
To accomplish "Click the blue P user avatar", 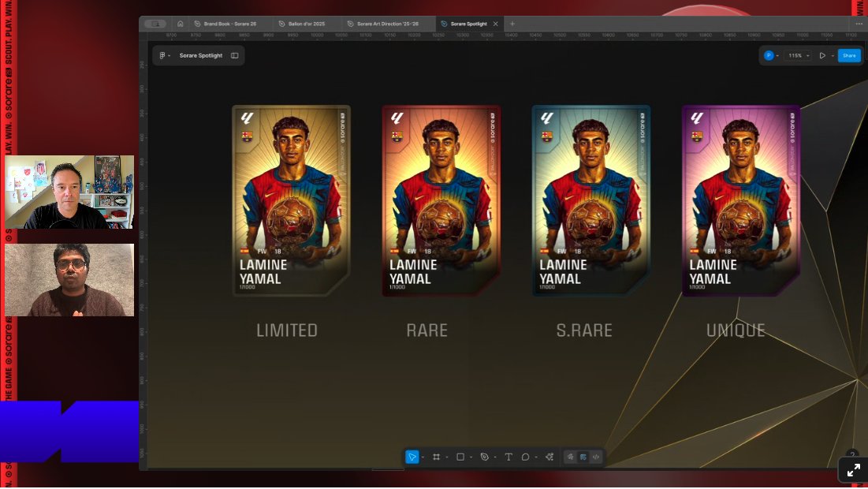I will pos(769,55).
